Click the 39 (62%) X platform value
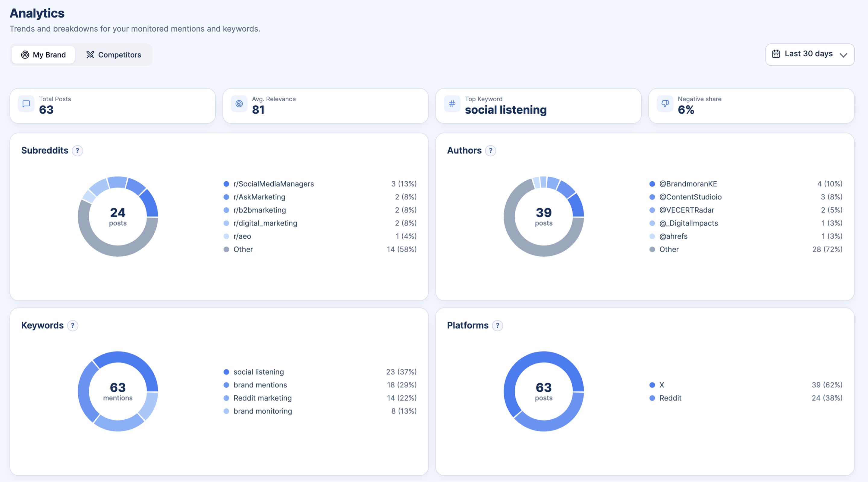The image size is (868, 482). (x=827, y=385)
